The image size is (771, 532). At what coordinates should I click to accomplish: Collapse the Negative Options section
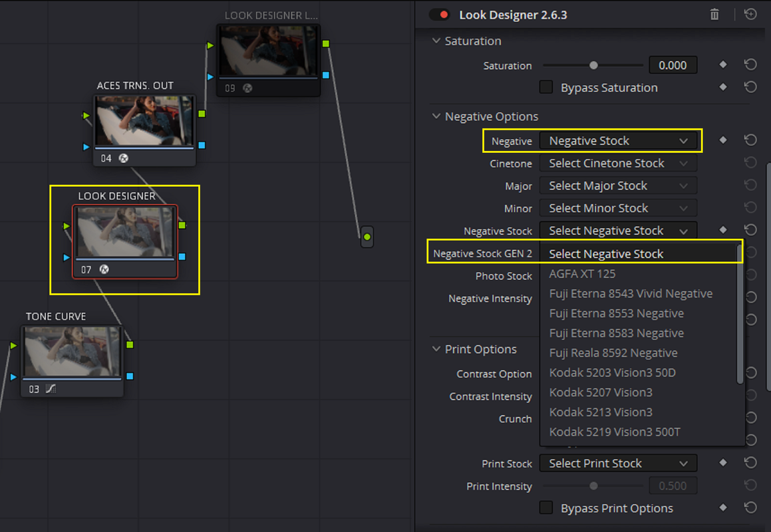click(436, 116)
